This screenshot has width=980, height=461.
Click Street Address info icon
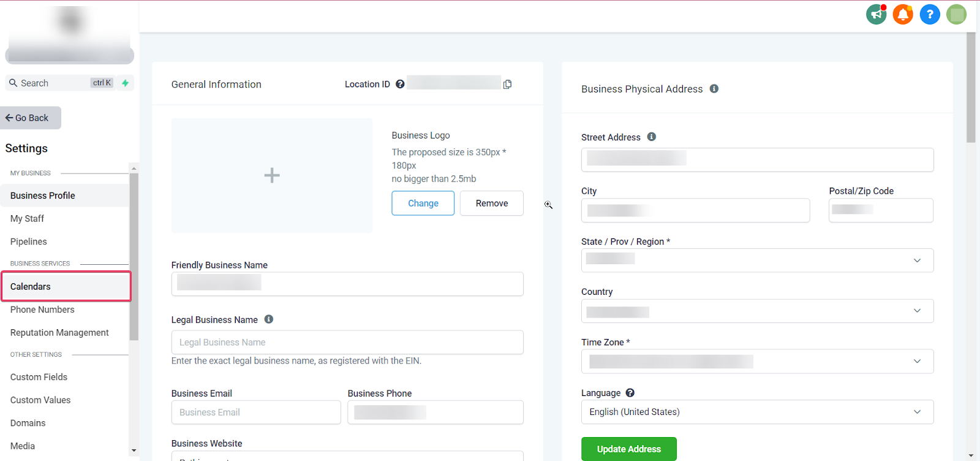[x=652, y=137]
